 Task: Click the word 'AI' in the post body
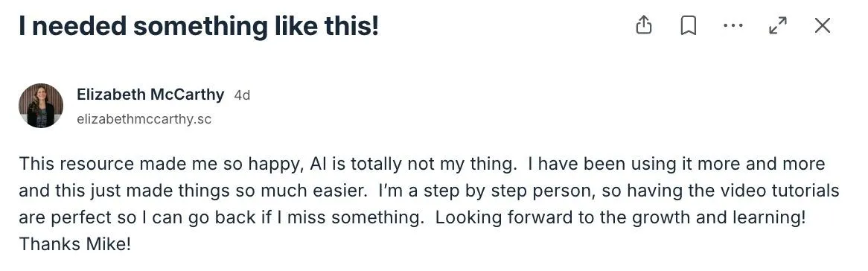pyautogui.click(x=318, y=164)
